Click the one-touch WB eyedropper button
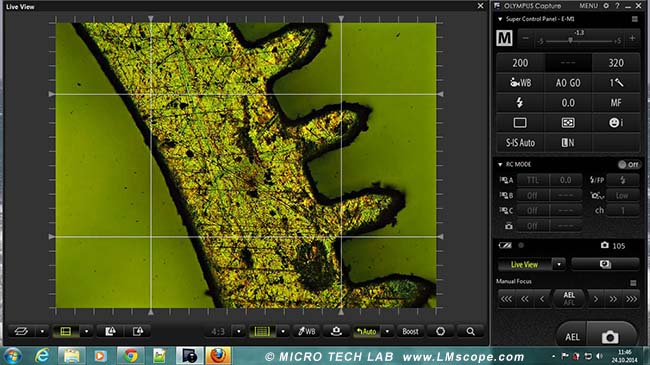Viewport: 650px width, 365px height. tap(307, 331)
